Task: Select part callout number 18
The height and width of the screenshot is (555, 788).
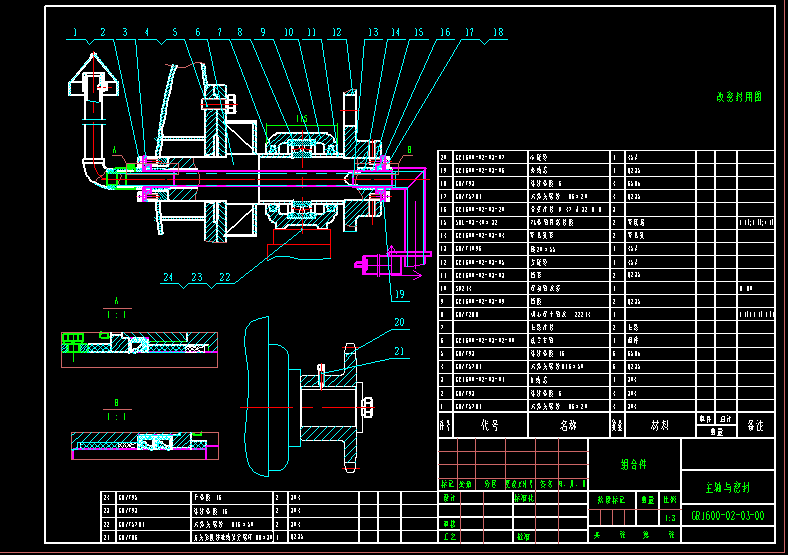Action: click(x=498, y=32)
